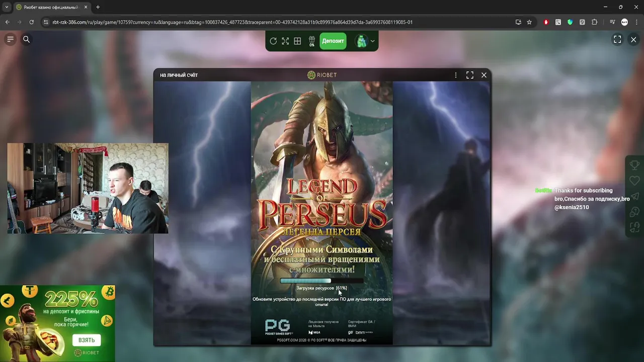The width and height of the screenshot is (644, 362).
Task: Bookmark this page with the star icon
Action: [x=529, y=22]
